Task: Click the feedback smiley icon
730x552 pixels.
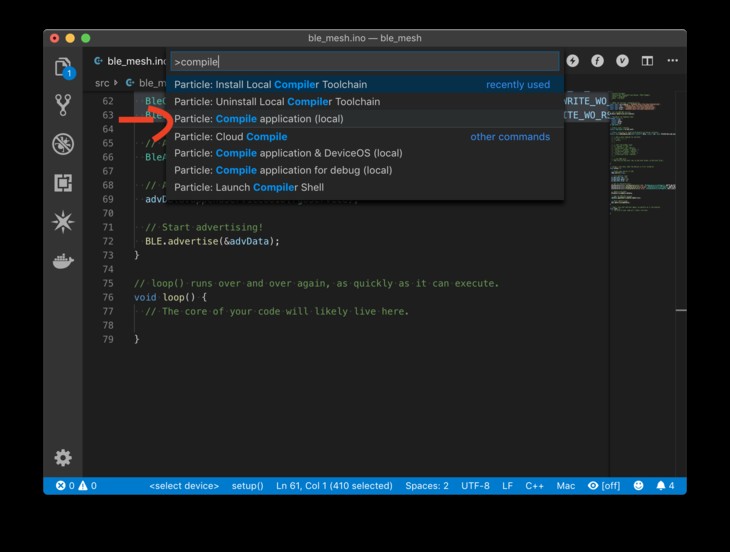Action: click(x=639, y=486)
